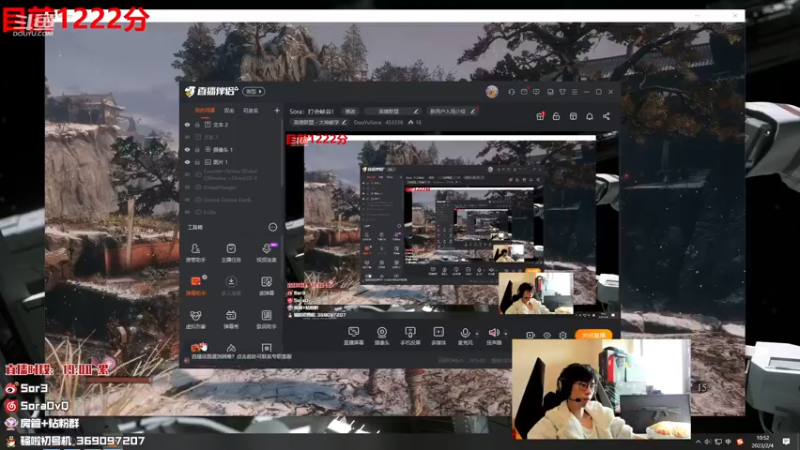Open the gift box icon

tap(540, 116)
